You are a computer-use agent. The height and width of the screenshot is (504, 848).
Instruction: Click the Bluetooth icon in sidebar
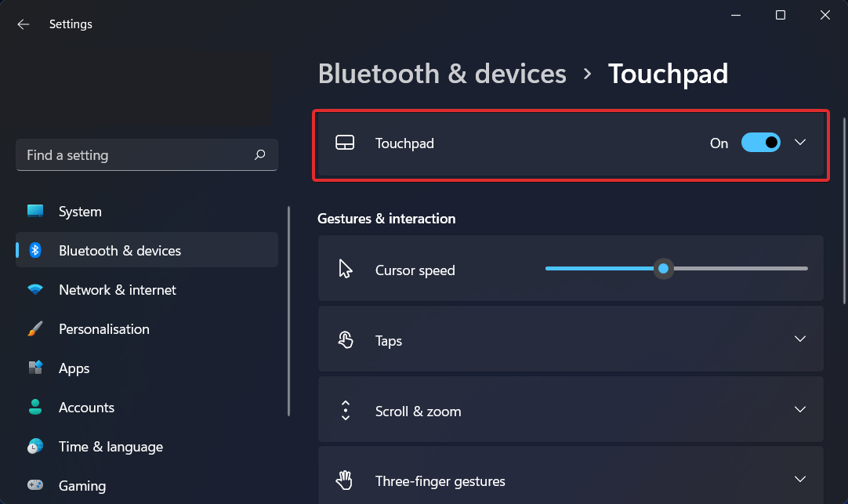pyautogui.click(x=35, y=250)
